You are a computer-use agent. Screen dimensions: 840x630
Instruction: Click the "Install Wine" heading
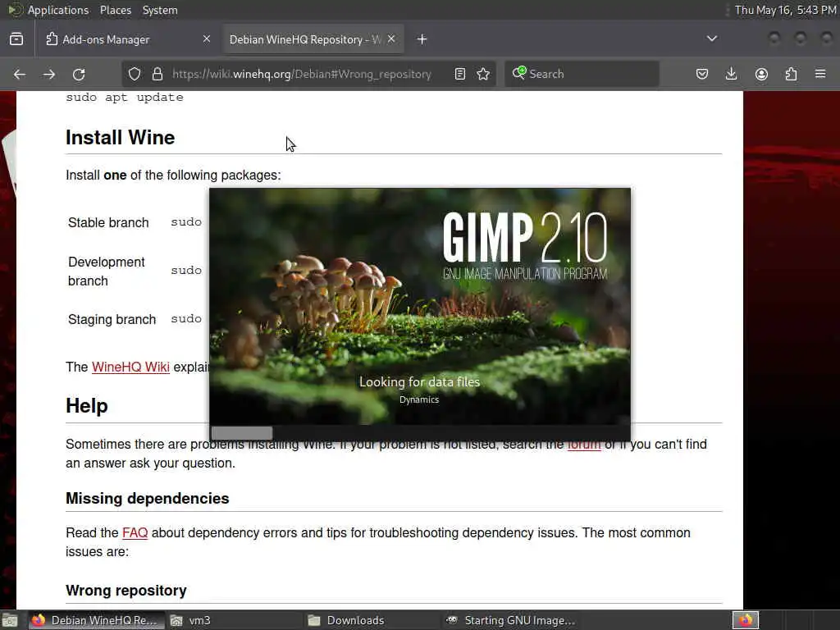pos(120,138)
